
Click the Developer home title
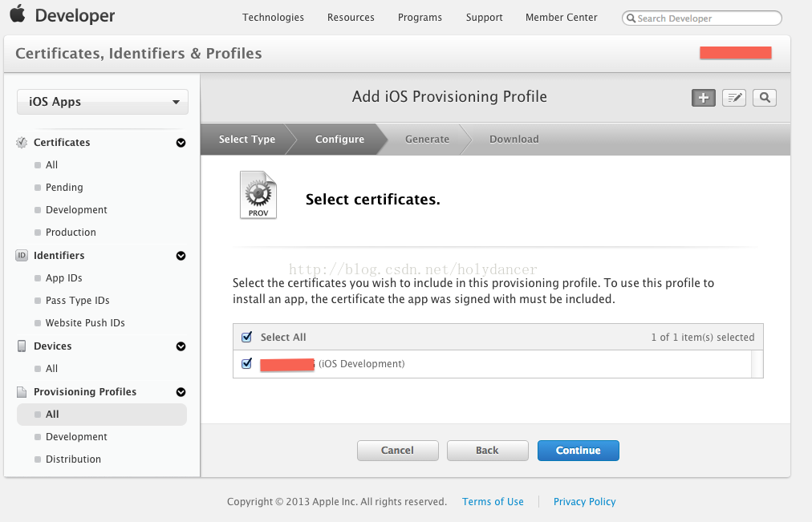click(x=75, y=15)
